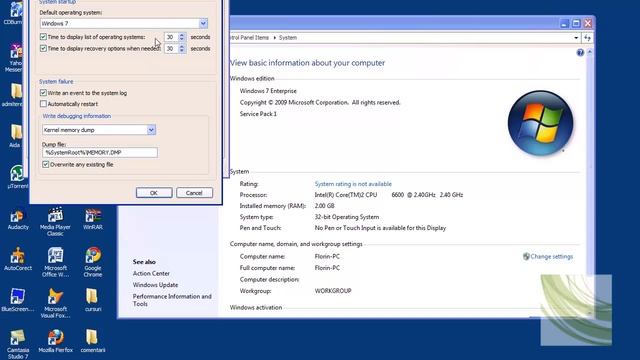Open the Windows Update link
This screenshot has width=640, height=360.
[x=155, y=285]
